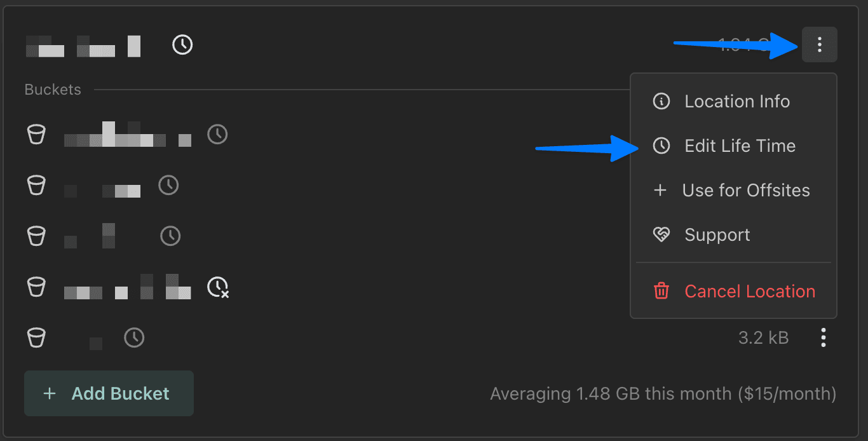Viewport: 868px width, 441px height.
Task: Click the averaging 1.48 GB monthly usage text
Action: pos(663,394)
